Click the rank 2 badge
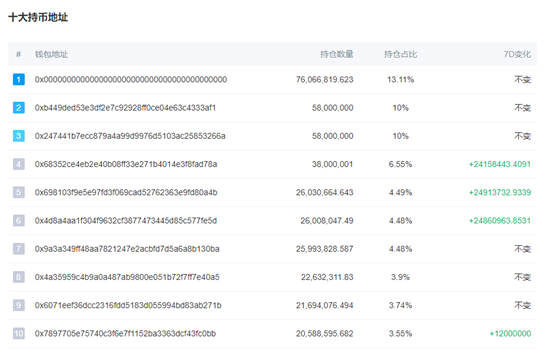Viewport: 553px width, 364px height. (19, 108)
